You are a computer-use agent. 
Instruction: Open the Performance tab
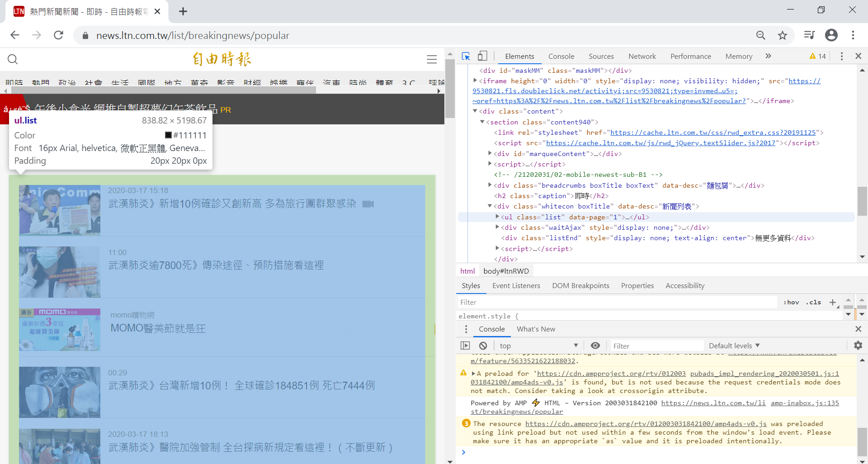coord(690,56)
